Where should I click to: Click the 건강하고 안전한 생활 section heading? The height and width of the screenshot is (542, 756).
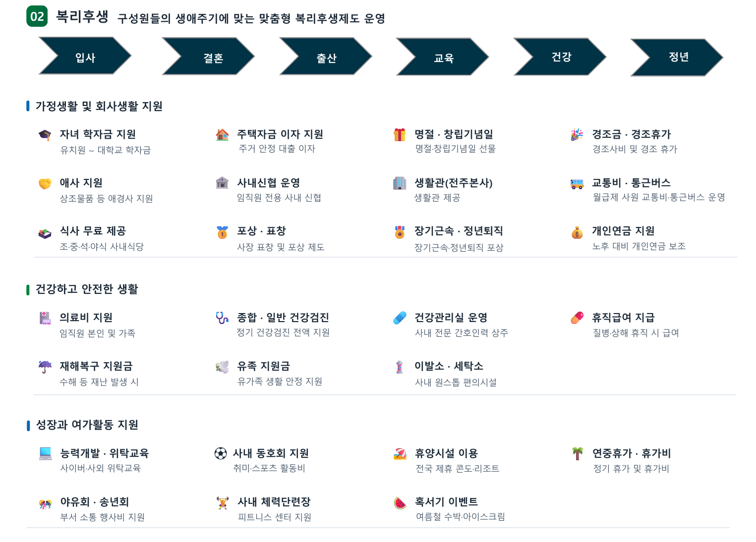coord(87,289)
